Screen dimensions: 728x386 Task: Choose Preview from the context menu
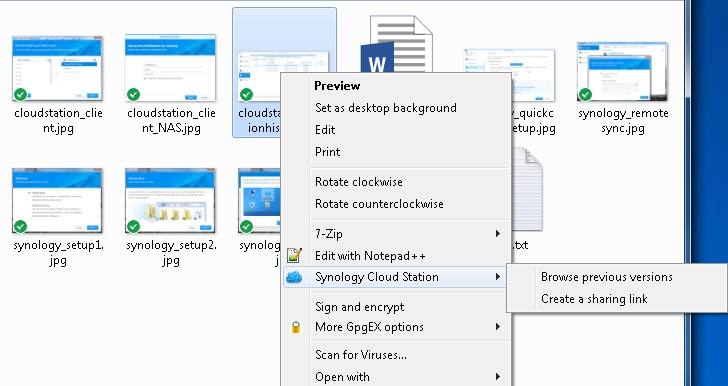coord(337,86)
